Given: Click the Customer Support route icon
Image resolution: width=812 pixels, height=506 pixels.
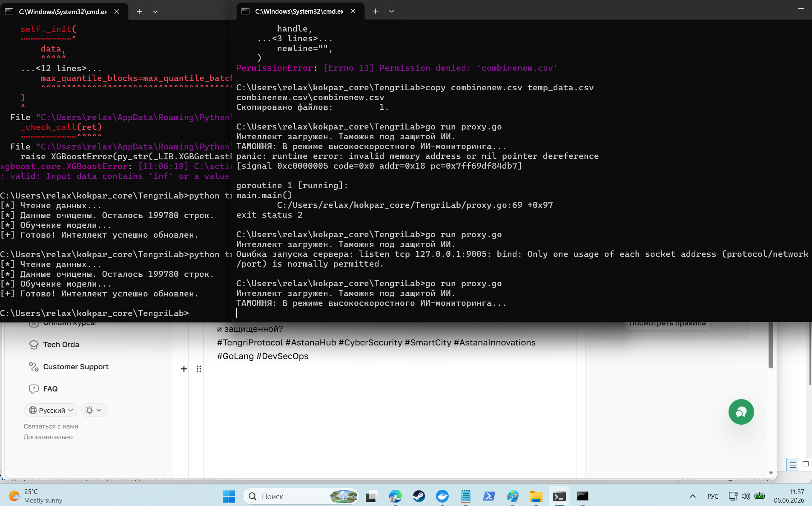Looking at the screenshot, I should click(34, 367).
